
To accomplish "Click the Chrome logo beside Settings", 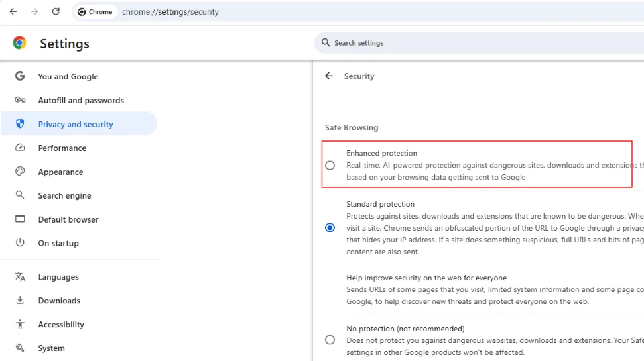I will 20,43.
